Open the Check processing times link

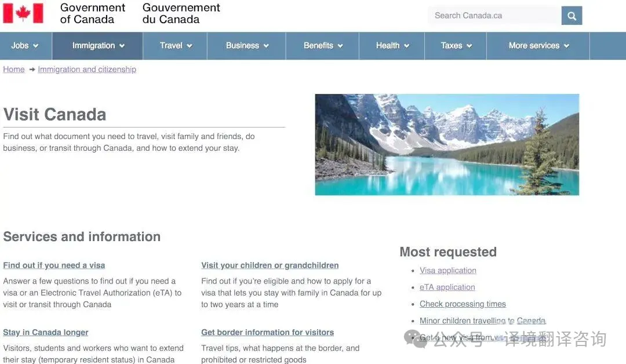[x=463, y=304]
